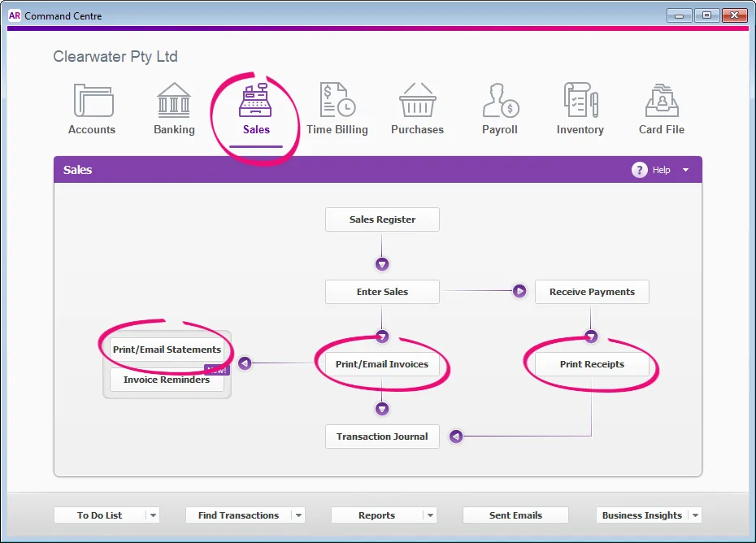Click the Clearwater Pty Ltd company name
Image resolution: width=756 pixels, height=543 pixels.
(115, 56)
